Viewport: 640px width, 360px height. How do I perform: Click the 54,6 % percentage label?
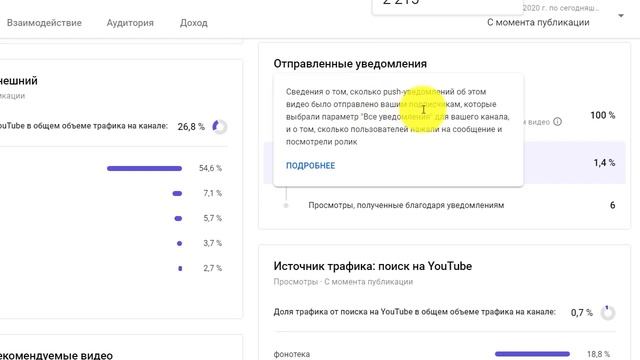210,168
